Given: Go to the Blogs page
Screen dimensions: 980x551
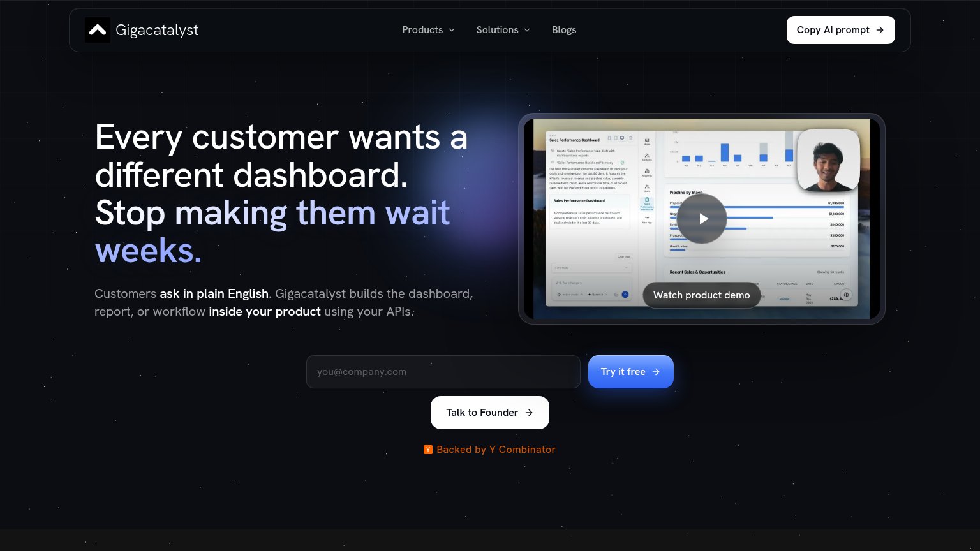Looking at the screenshot, I should [x=564, y=30].
